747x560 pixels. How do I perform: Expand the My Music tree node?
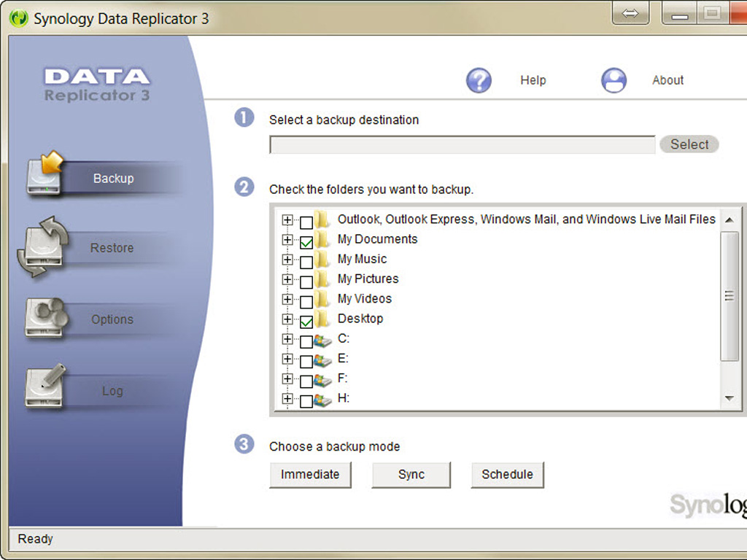click(x=287, y=260)
